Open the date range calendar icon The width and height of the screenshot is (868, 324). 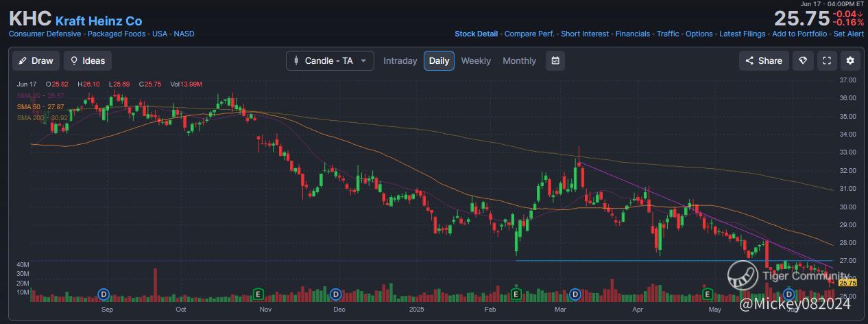coord(555,60)
